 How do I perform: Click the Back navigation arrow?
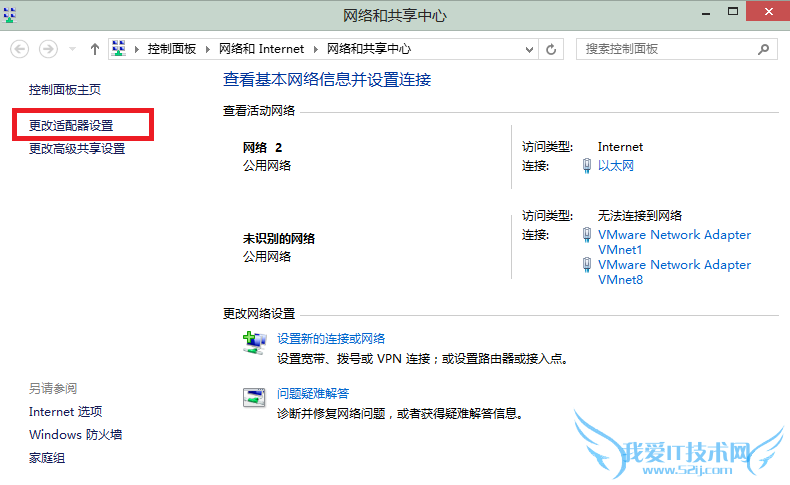click(20, 49)
